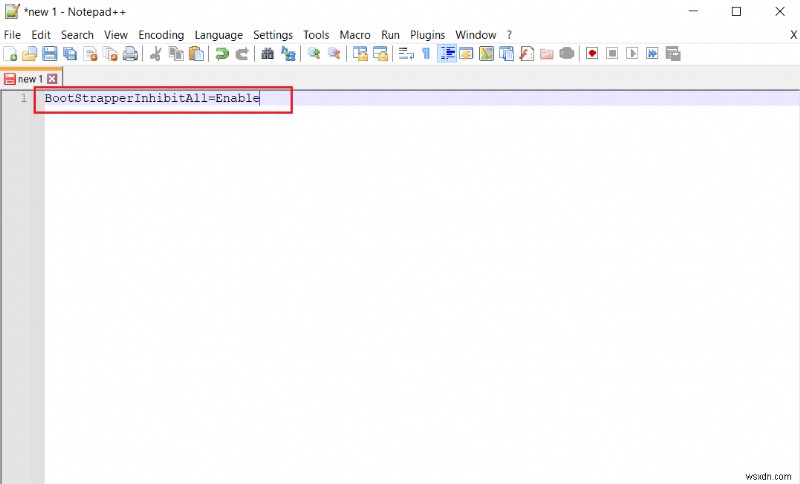Toggle synchronize vertical scrolling icon
The width and height of the screenshot is (800, 484).
click(360, 54)
